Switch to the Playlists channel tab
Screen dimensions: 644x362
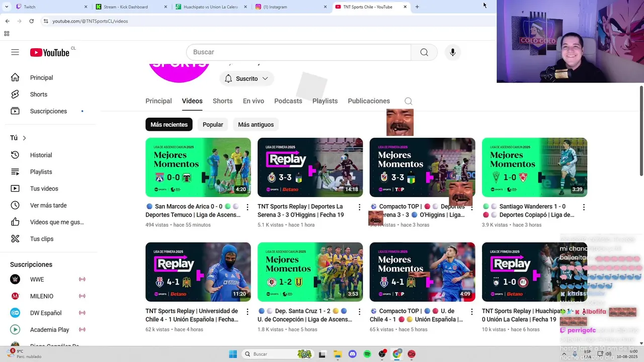[x=325, y=101]
